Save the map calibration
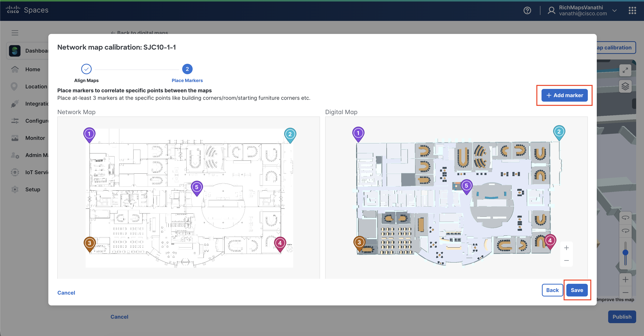The image size is (644, 336). [577, 290]
